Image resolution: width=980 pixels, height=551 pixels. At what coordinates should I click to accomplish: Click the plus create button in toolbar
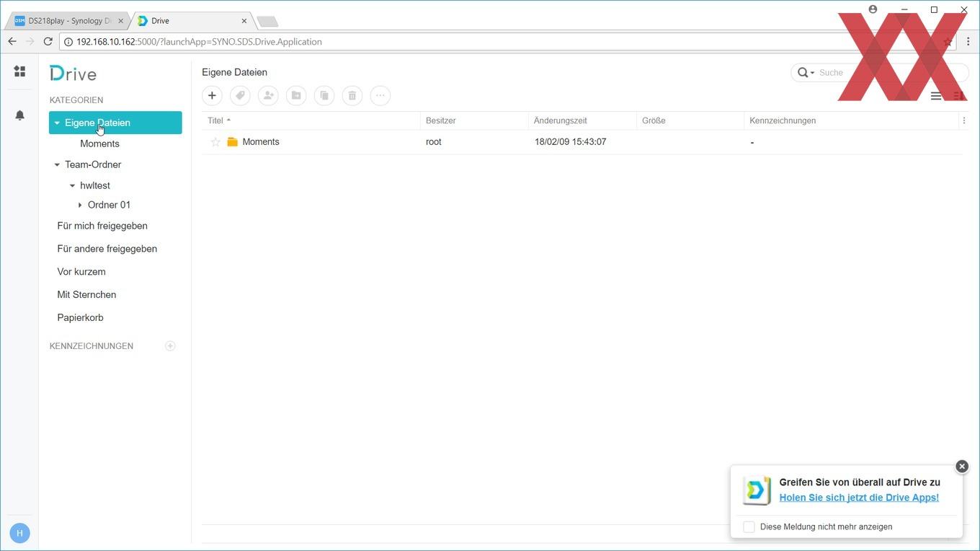point(212,95)
